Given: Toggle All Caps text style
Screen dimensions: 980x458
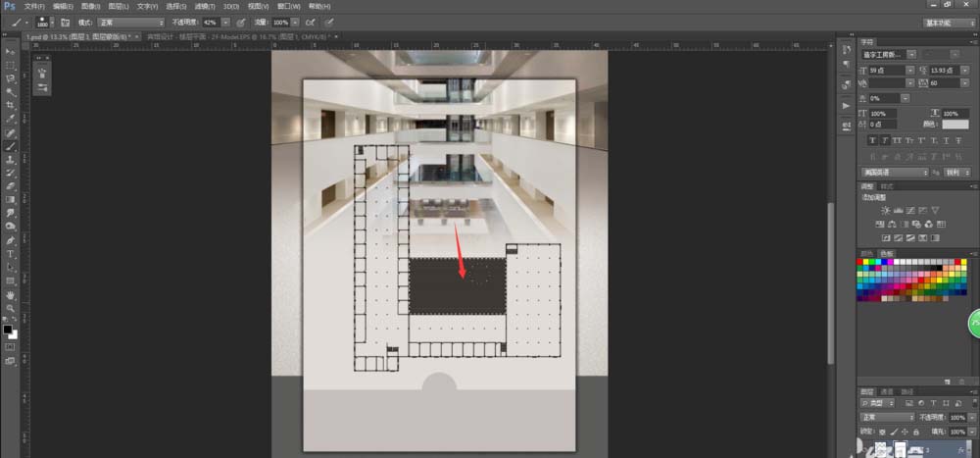Looking at the screenshot, I should (898, 141).
